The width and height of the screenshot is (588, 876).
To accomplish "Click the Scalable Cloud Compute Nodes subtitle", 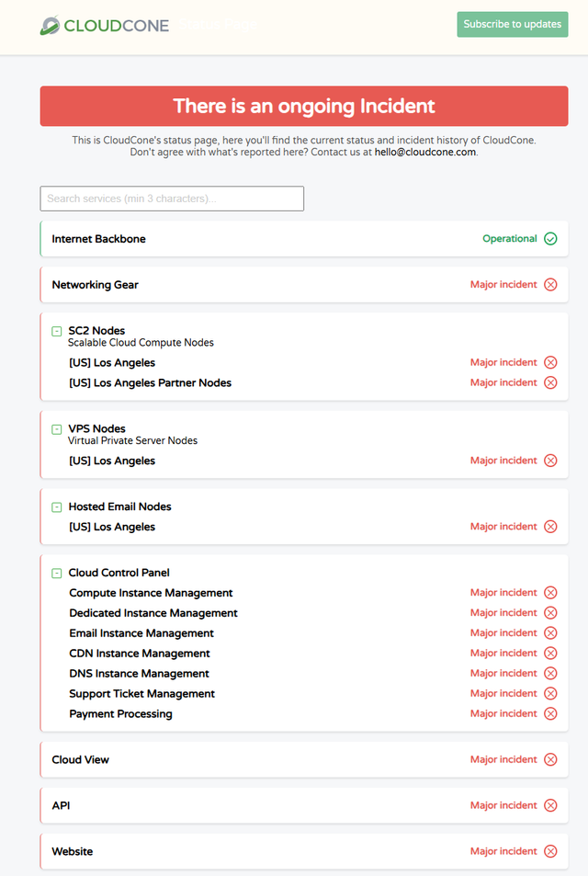I will (141, 343).
